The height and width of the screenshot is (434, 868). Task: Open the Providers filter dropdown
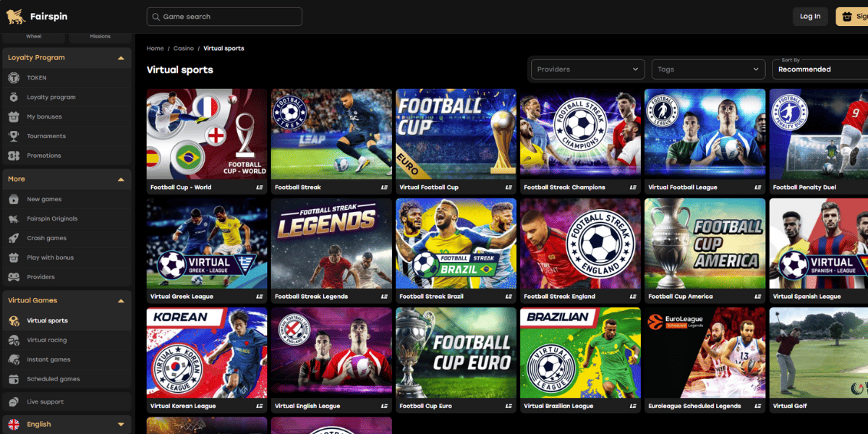589,69
